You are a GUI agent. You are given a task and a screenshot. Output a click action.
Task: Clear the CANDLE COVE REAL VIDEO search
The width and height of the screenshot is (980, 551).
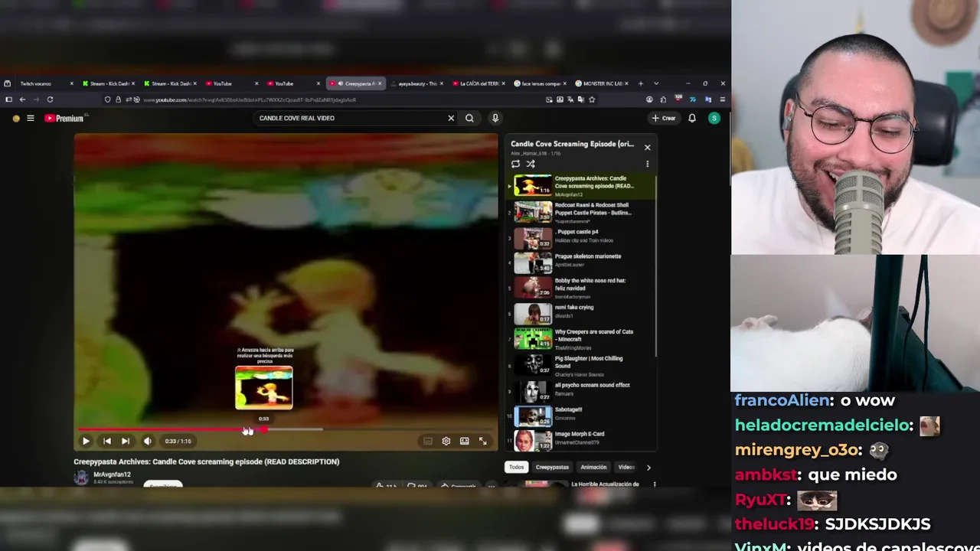pyautogui.click(x=451, y=118)
